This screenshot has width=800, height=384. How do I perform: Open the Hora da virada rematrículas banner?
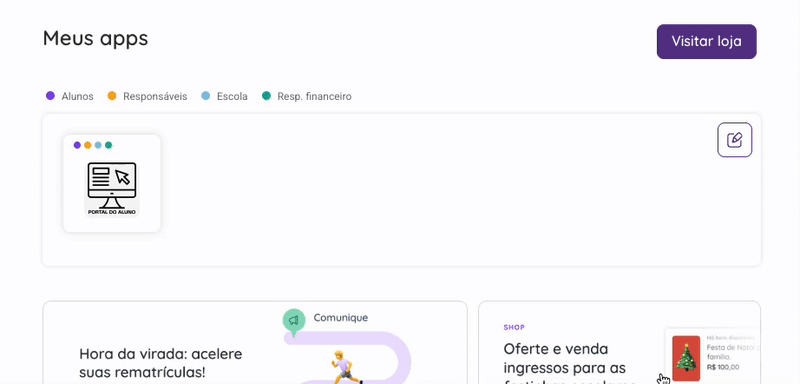coord(255,343)
